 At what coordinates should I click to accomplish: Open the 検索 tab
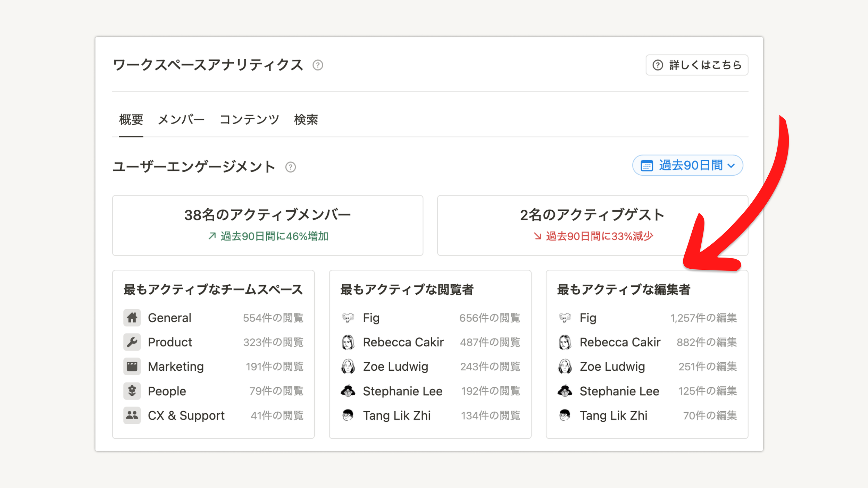point(306,120)
